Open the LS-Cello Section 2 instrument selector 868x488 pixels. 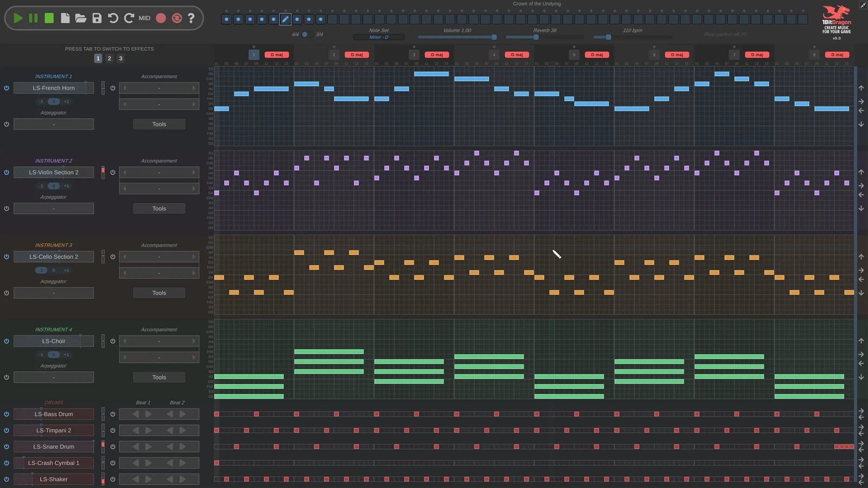tap(54, 256)
